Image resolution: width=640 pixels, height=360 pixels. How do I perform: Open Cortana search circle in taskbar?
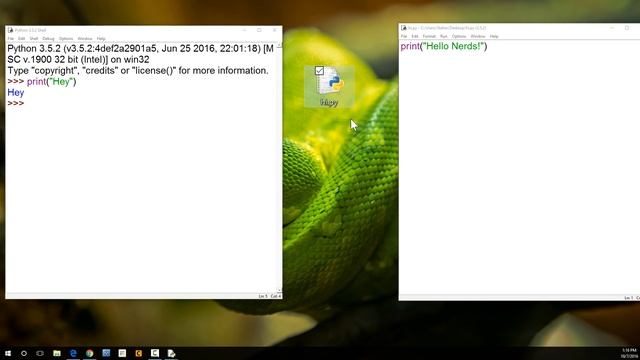tap(24, 353)
